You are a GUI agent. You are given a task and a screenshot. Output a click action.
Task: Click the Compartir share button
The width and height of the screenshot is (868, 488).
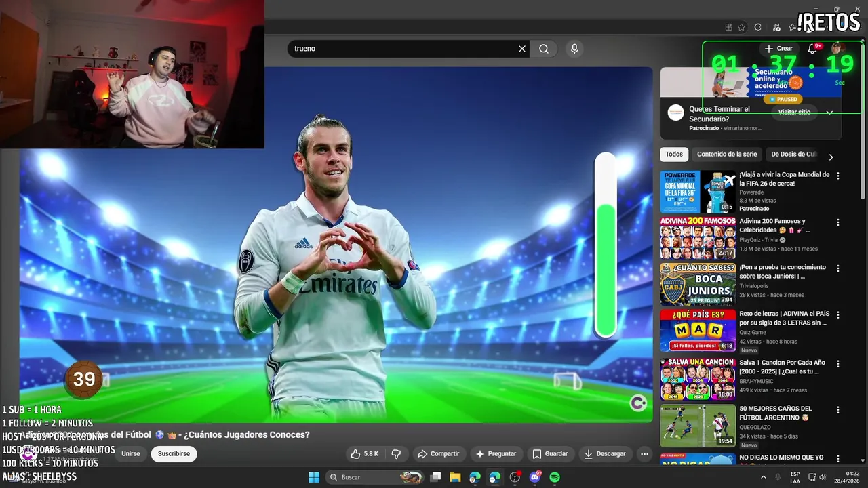tap(438, 454)
